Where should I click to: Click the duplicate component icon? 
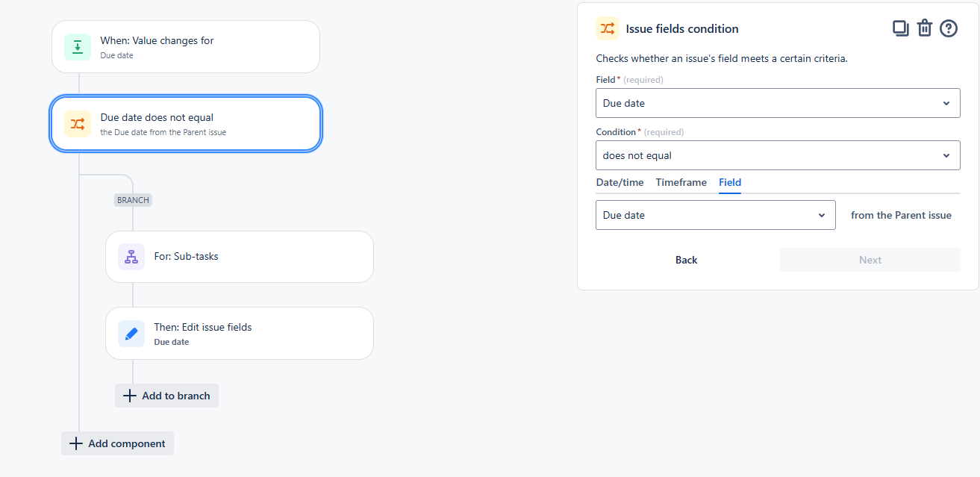[901, 28]
